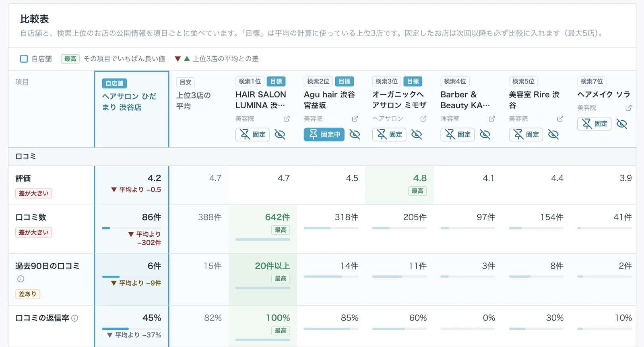Click the 20件以上 recent reviews cell
This screenshot has width=644, height=347.
pyautogui.click(x=263, y=279)
